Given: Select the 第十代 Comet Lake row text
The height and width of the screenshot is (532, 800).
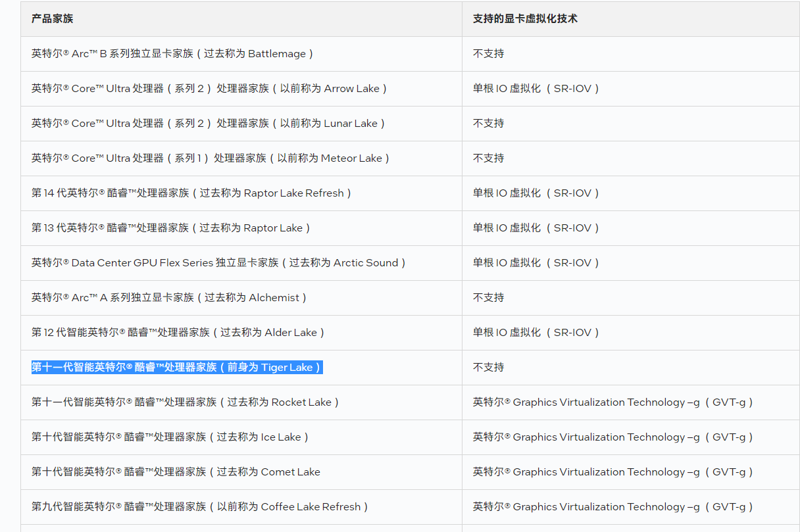Looking at the screenshot, I should pos(176,472).
